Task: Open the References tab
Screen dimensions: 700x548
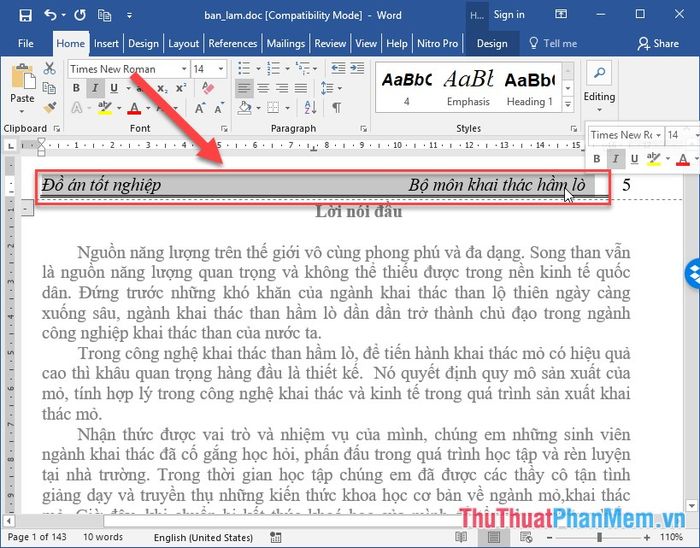Action: point(232,44)
